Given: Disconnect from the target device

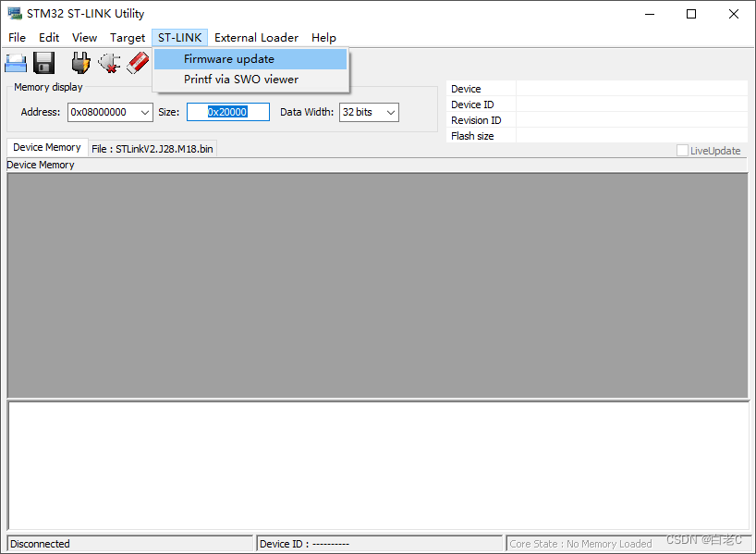Looking at the screenshot, I should coord(110,62).
